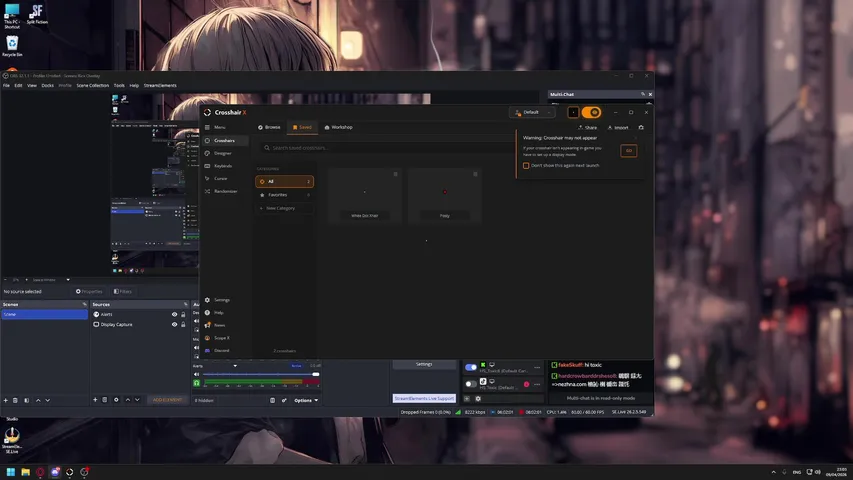Open OBS StreamElements menu
Viewport: 853px width, 480px height.
click(160, 85)
